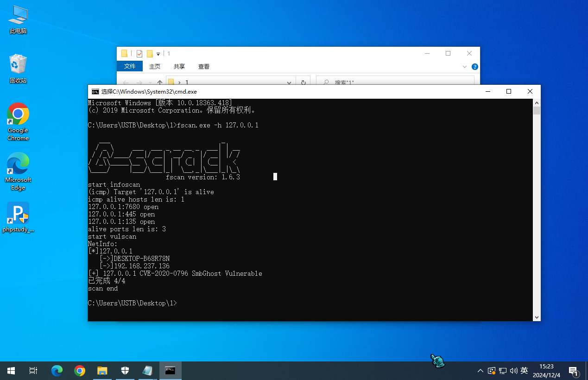Click the Windows Start button
Image resolution: width=588 pixels, height=380 pixels.
(x=11, y=371)
